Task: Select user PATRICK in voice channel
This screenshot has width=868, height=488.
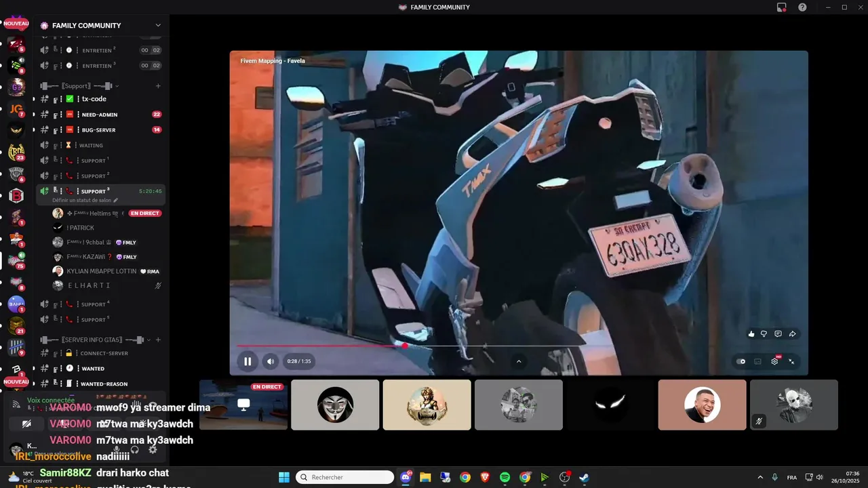Action: [x=107, y=228]
